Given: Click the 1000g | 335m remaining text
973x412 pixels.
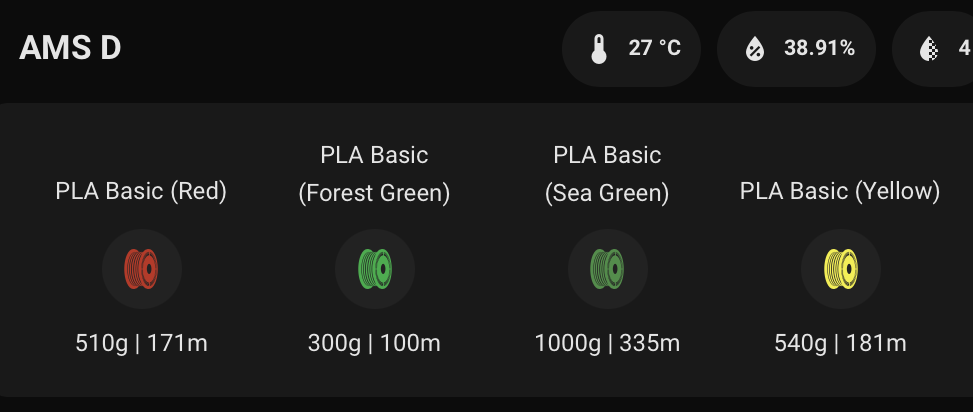Looking at the screenshot, I should [x=608, y=343].
